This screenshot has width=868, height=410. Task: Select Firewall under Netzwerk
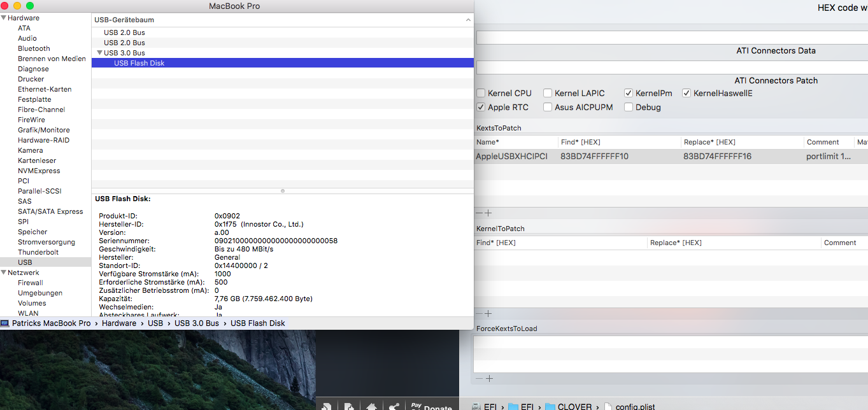31,283
